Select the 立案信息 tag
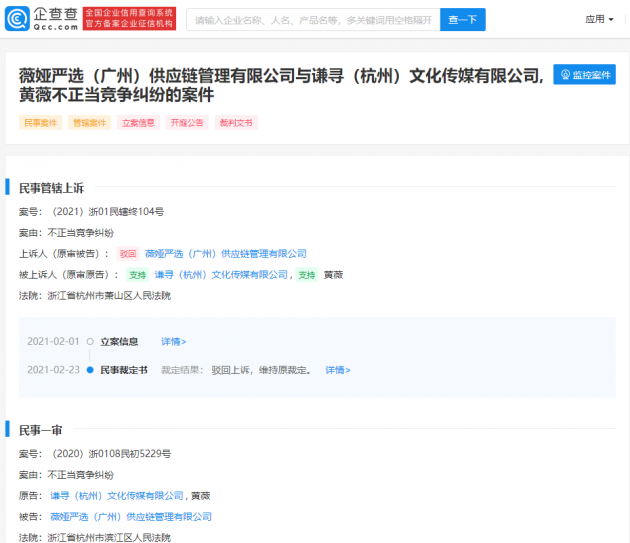This screenshot has width=630, height=543. [x=138, y=123]
